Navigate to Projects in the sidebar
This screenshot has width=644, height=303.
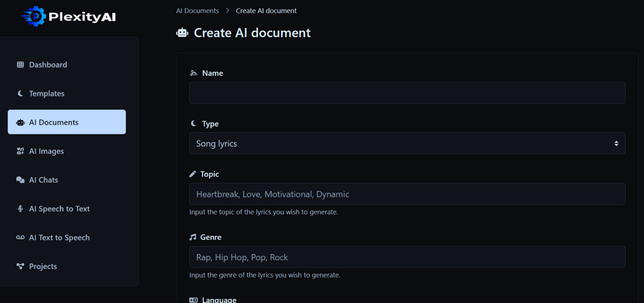(43, 267)
